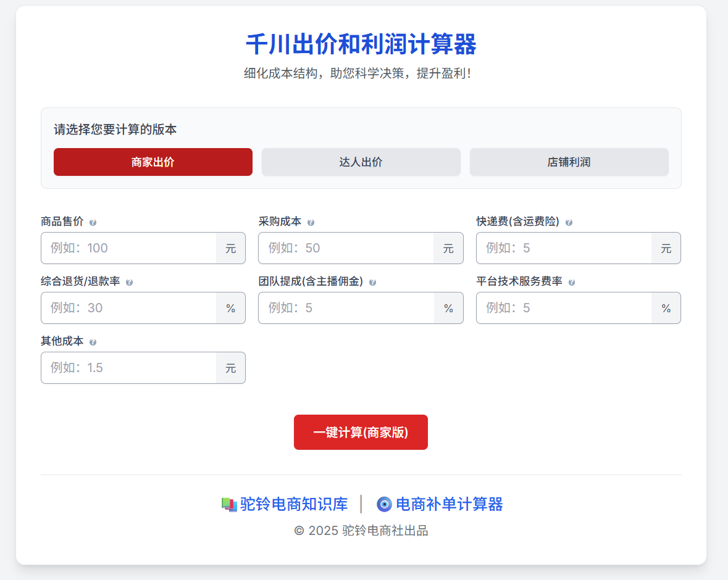The height and width of the screenshot is (580, 728).
Task: Click the round icon before 电商补单计算器
Action: coord(385,504)
